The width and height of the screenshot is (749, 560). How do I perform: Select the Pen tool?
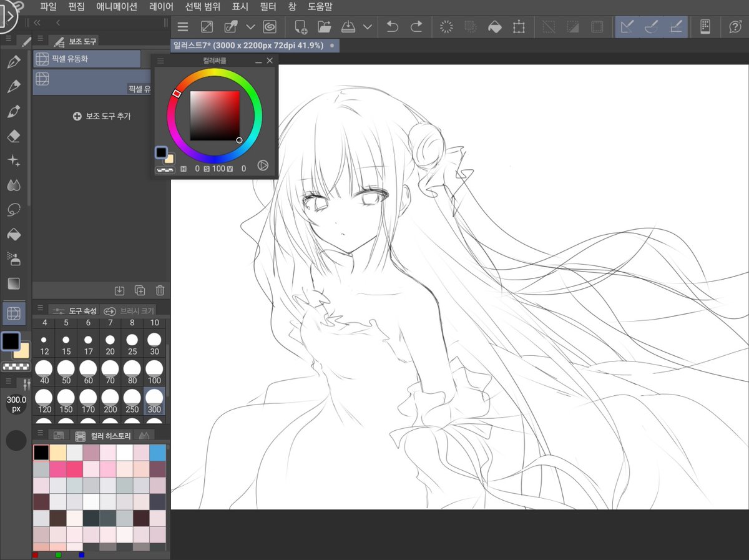(x=14, y=62)
